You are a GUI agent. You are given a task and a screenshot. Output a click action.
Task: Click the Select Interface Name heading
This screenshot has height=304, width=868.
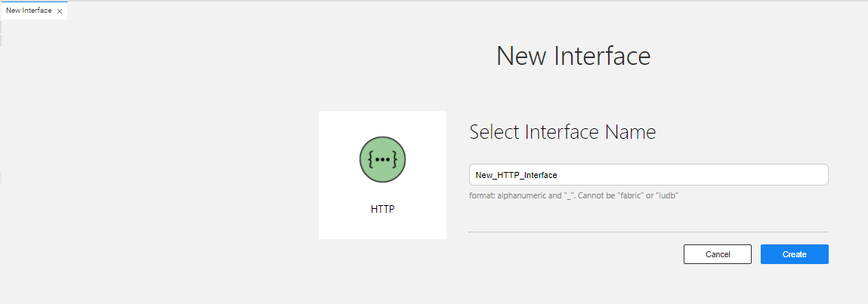tap(562, 132)
